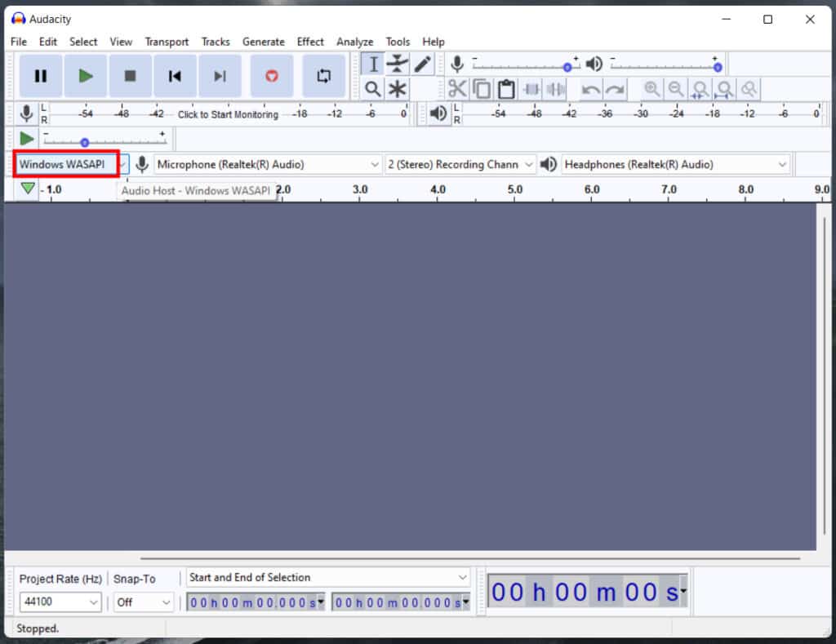Click the timeline green triangle options button
The image size is (836, 644).
28,189
